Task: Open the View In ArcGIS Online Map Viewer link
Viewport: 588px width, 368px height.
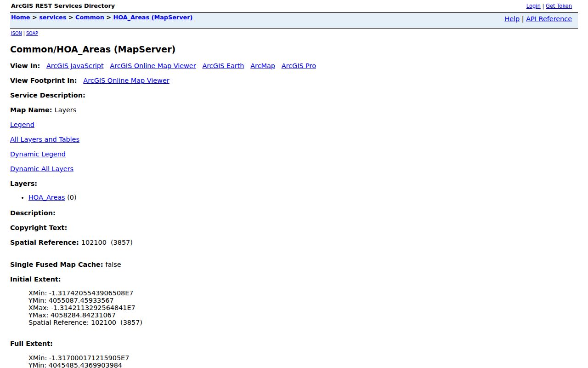Action: coord(153,66)
